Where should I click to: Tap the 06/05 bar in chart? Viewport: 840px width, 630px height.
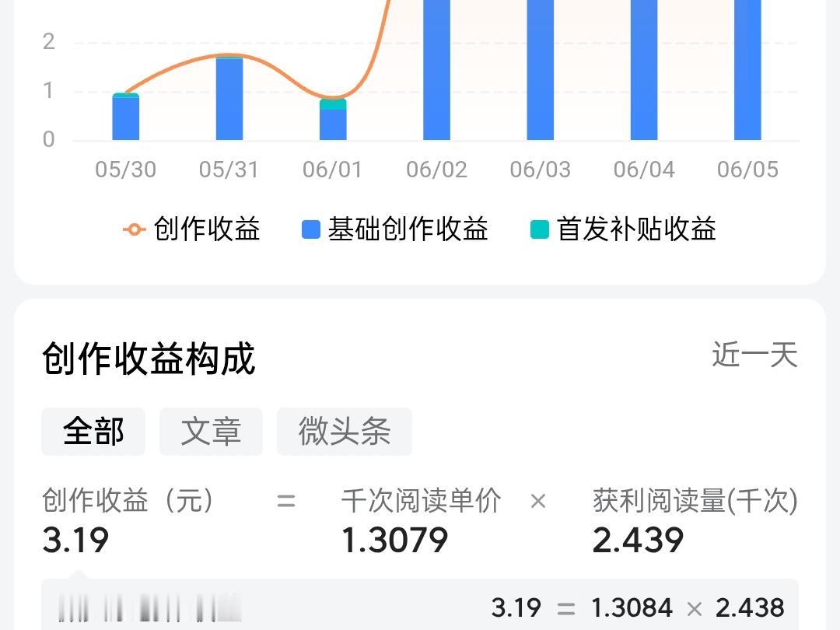point(748,70)
